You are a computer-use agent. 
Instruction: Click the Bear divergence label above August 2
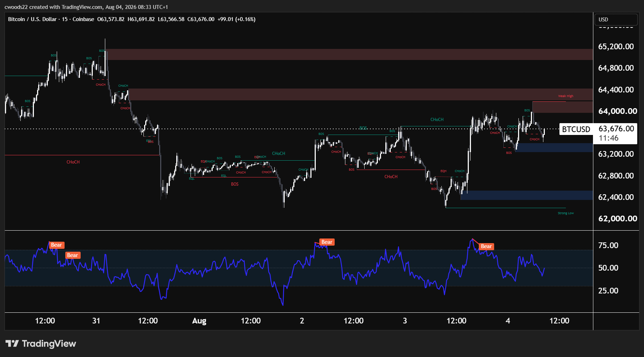[x=327, y=242]
